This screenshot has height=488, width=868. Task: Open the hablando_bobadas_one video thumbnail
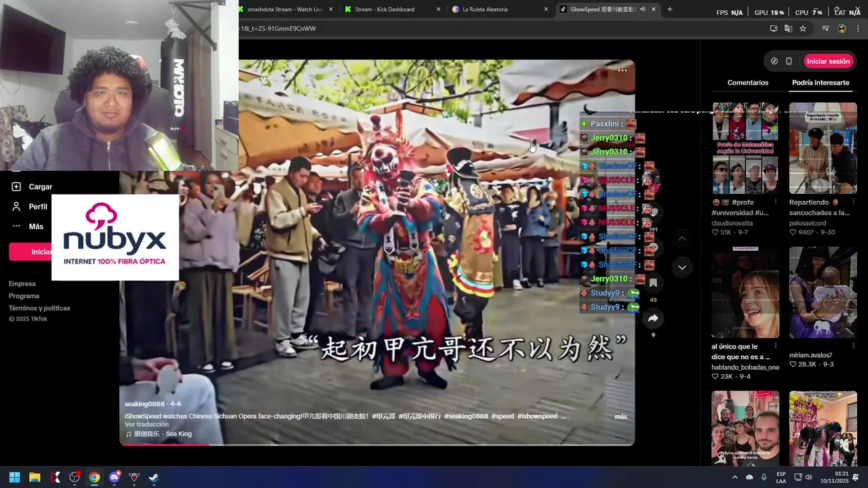coord(745,293)
